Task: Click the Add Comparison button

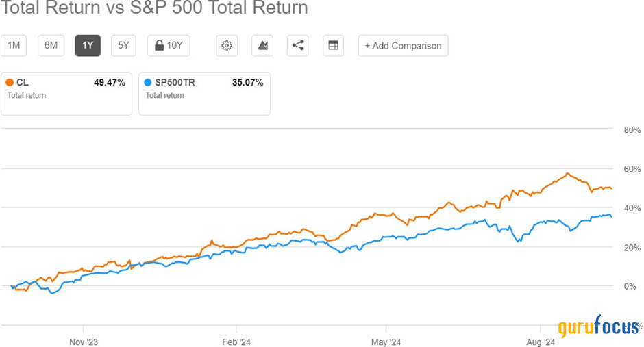Action: pyautogui.click(x=403, y=46)
